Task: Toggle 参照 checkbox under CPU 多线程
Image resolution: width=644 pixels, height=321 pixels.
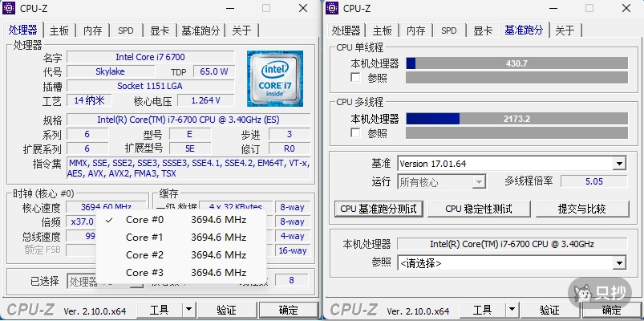Action: point(355,132)
